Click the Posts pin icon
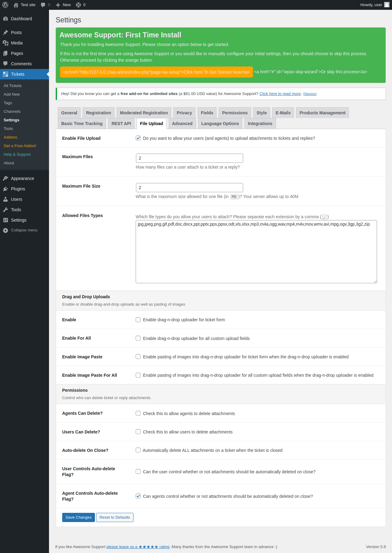This screenshot has height=553, width=392. pos(6,32)
